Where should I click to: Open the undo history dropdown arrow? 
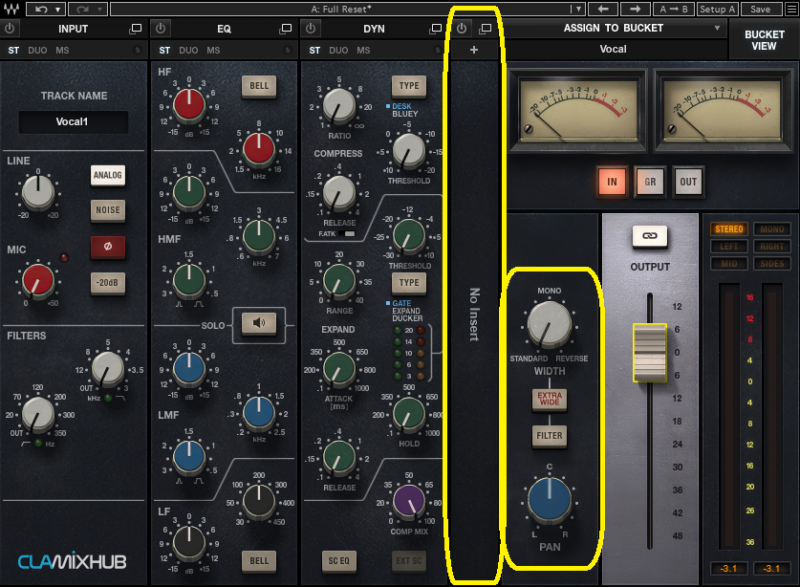[59, 9]
